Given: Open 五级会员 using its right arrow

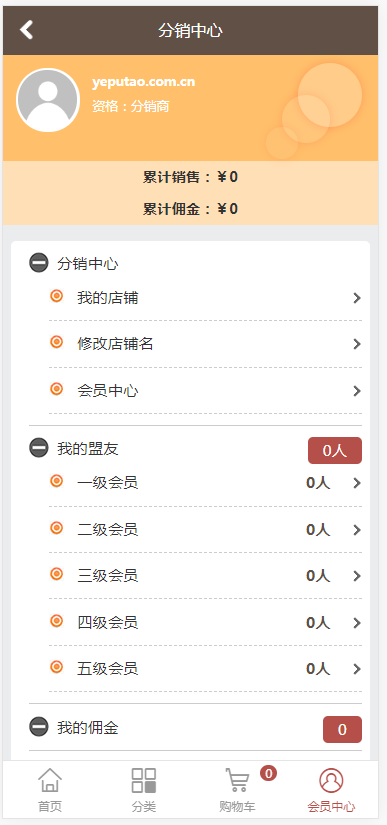Looking at the screenshot, I should pos(357,669).
